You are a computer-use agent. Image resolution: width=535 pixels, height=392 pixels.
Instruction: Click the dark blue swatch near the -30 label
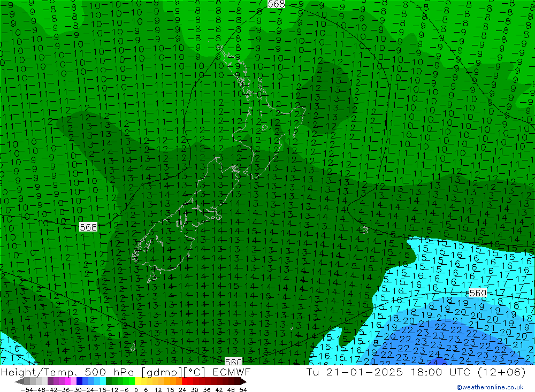[80, 381]
